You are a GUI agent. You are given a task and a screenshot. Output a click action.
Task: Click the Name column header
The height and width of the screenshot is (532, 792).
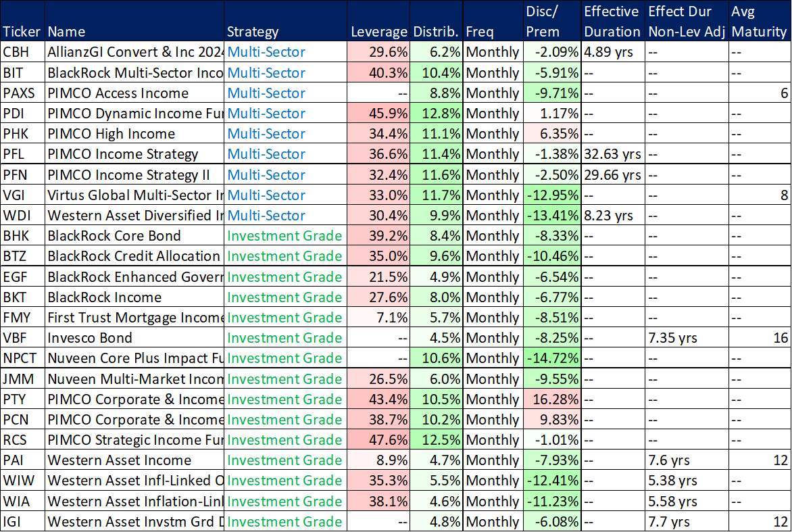pos(134,21)
